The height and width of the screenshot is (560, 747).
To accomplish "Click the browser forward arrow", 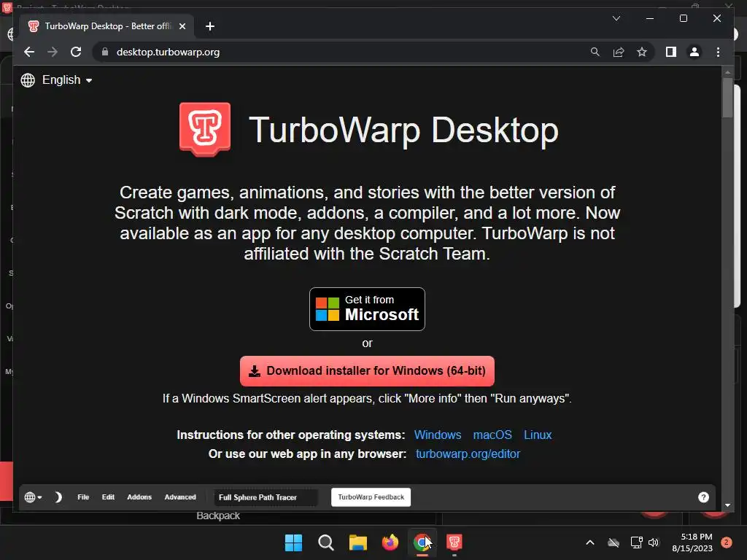I will pos(53,52).
